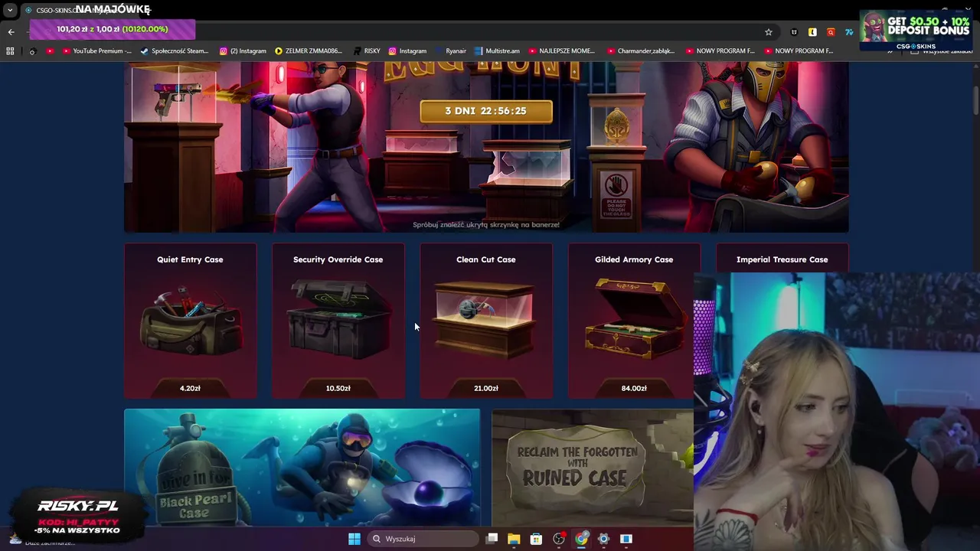The width and height of the screenshot is (980, 551).
Task: Click the Wyszukaj taskbar search box
Action: point(423,539)
